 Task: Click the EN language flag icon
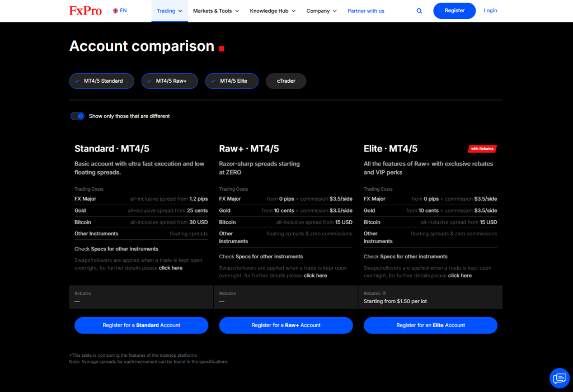click(116, 10)
